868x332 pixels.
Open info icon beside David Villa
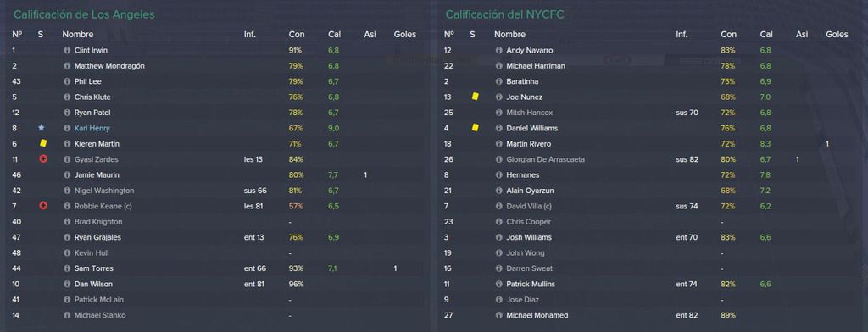(x=498, y=207)
